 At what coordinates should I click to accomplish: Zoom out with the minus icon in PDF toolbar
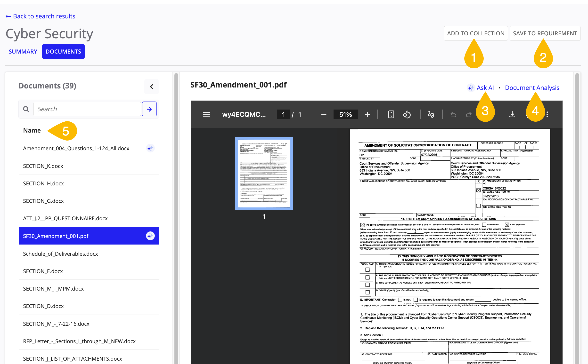coord(324,114)
